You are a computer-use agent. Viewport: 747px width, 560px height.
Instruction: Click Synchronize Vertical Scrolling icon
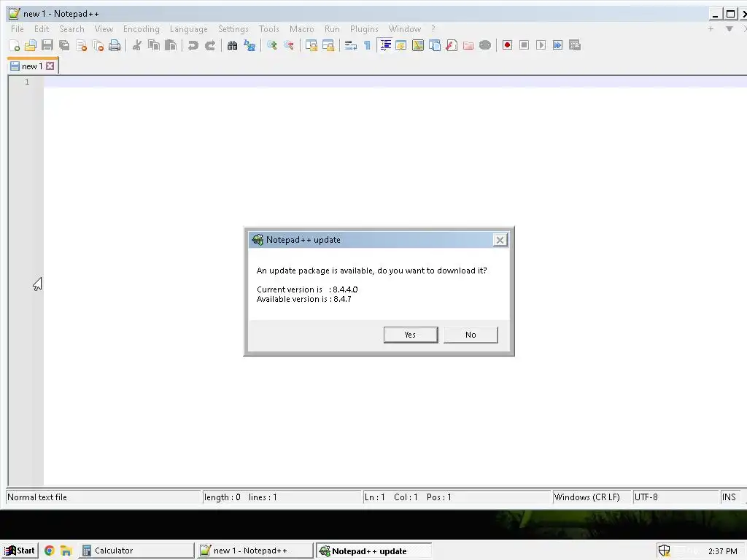click(311, 45)
